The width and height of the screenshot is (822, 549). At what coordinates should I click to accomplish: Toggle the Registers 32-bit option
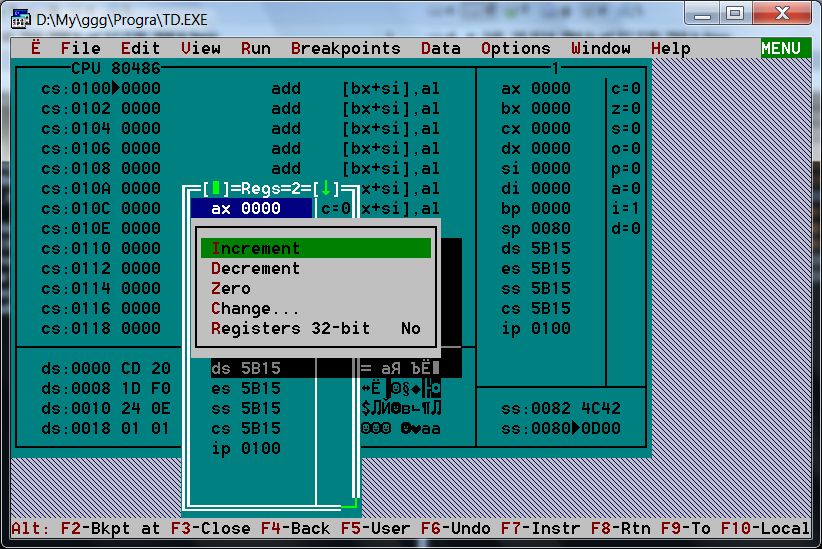(316, 328)
